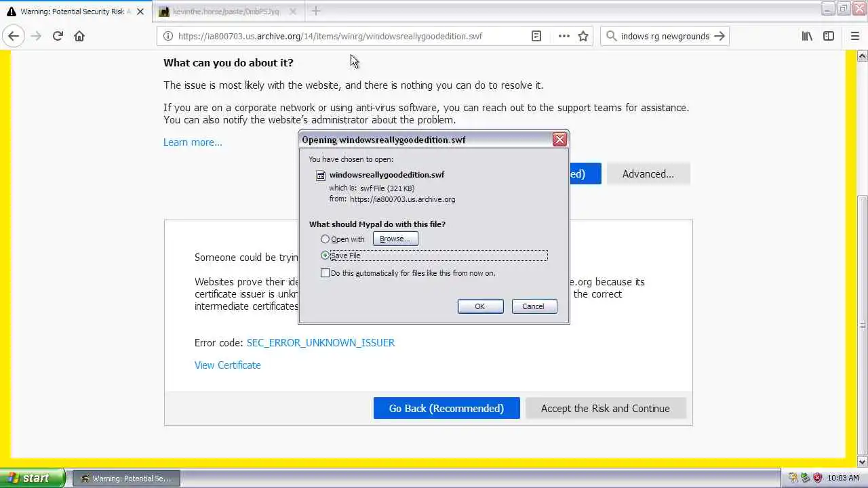Open page actions three-dot menu
The width and height of the screenshot is (868, 488).
pos(564,36)
